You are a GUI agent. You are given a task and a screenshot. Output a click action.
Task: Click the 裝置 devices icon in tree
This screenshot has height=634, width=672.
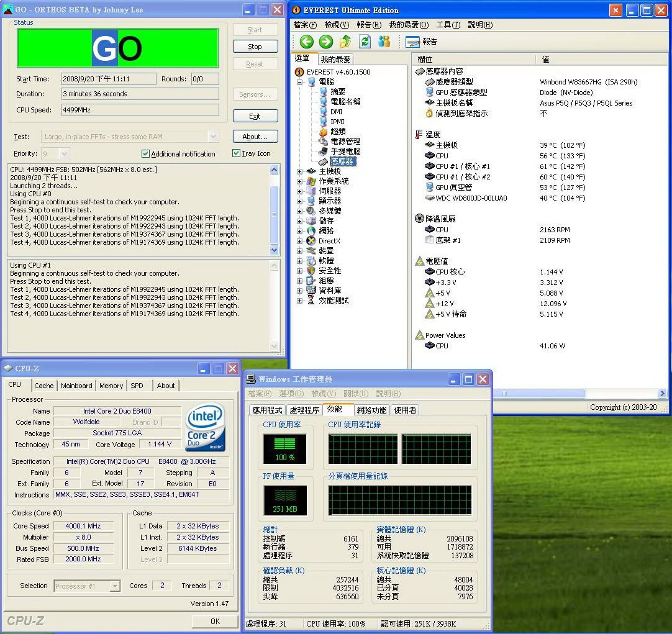311,251
